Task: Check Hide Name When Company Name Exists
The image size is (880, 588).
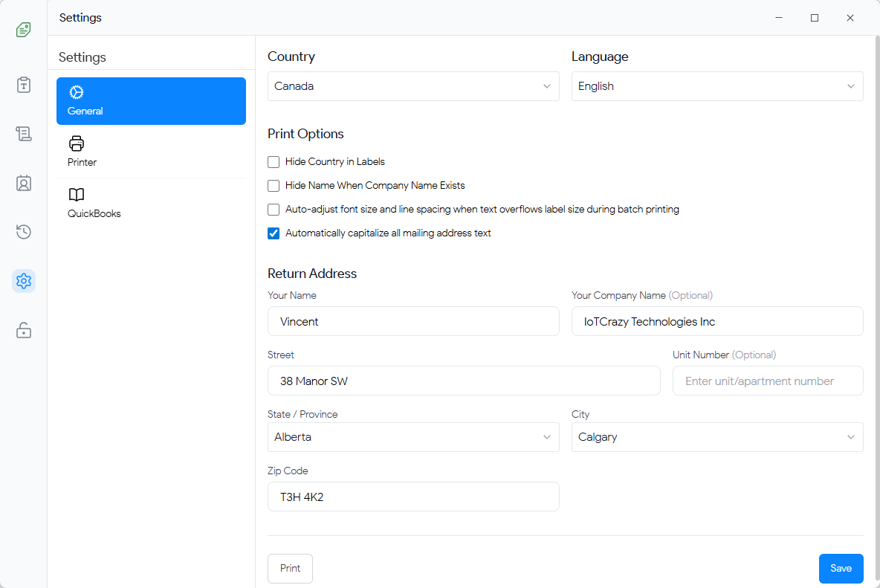Action: pyautogui.click(x=273, y=185)
